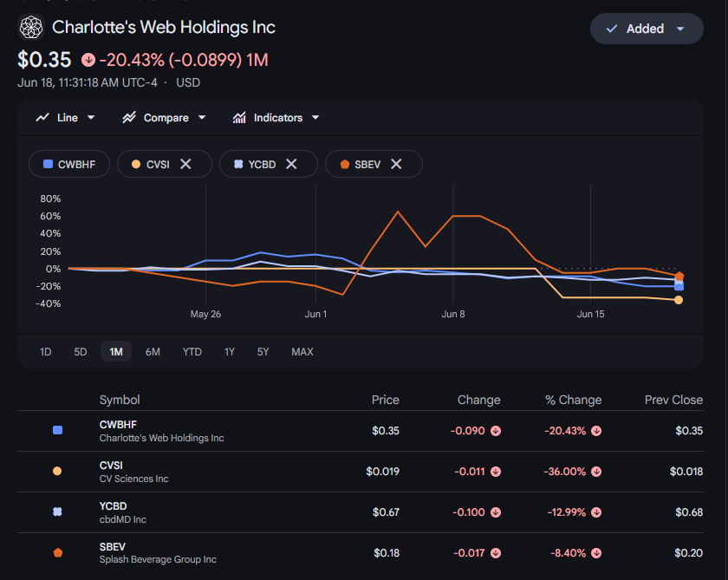The width and height of the screenshot is (728, 580).
Task: Click the CVSI endpoint marker on chart
Action: point(679,300)
